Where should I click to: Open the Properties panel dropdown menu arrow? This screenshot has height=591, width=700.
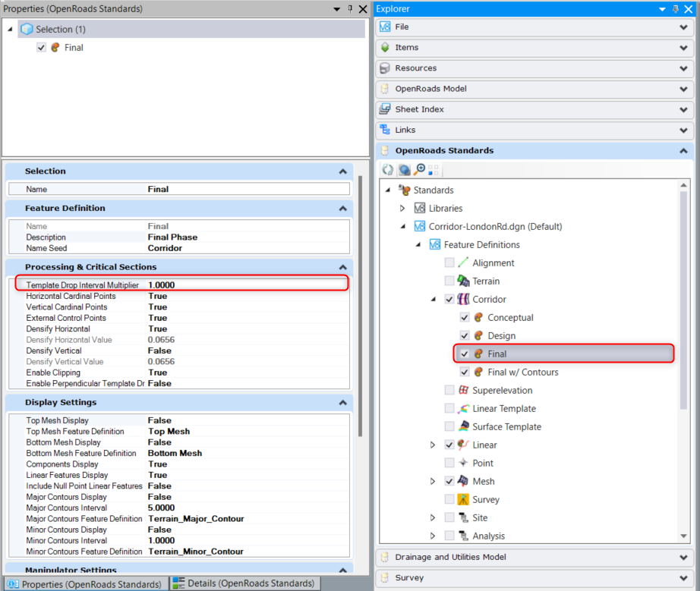pyautogui.click(x=337, y=9)
